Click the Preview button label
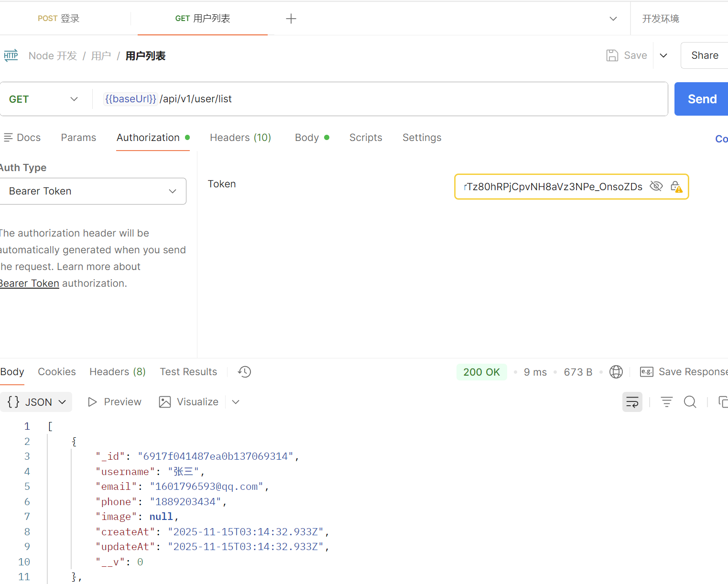728x584 pixels. tap(123, 402)
